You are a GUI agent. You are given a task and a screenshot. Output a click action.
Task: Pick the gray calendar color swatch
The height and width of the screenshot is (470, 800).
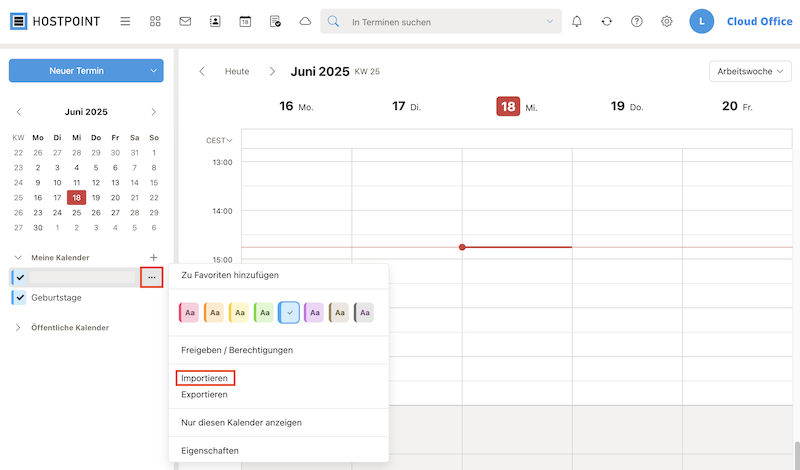[x=364, y=312]
